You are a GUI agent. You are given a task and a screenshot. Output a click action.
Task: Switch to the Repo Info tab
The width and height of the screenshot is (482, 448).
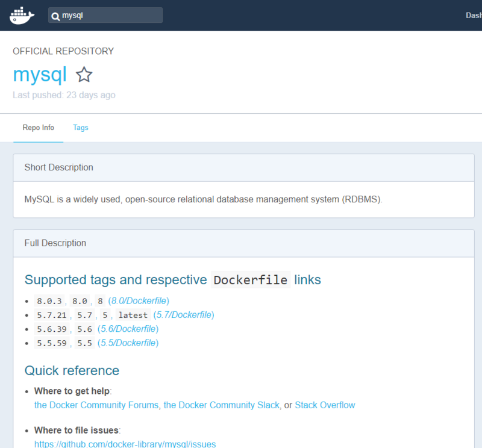coord(39,128)
